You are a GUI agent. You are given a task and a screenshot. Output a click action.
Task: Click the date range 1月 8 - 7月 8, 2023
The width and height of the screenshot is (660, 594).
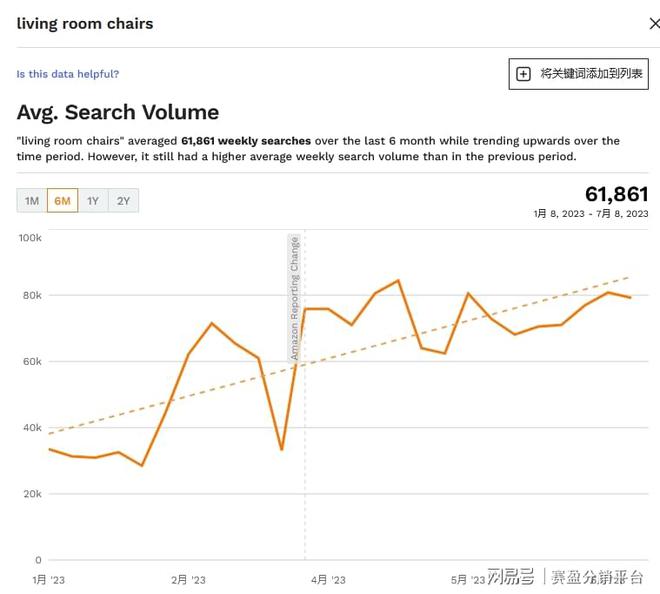click(590, 214)
